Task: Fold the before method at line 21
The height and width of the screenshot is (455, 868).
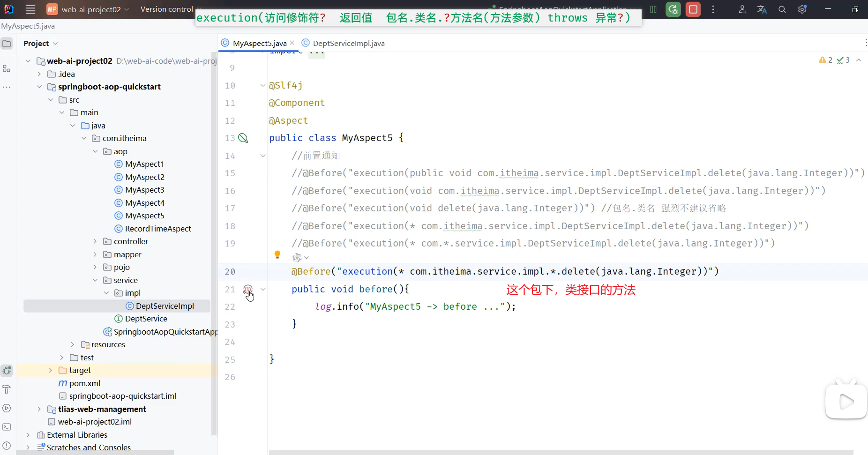Action: [x=263, y=290]
